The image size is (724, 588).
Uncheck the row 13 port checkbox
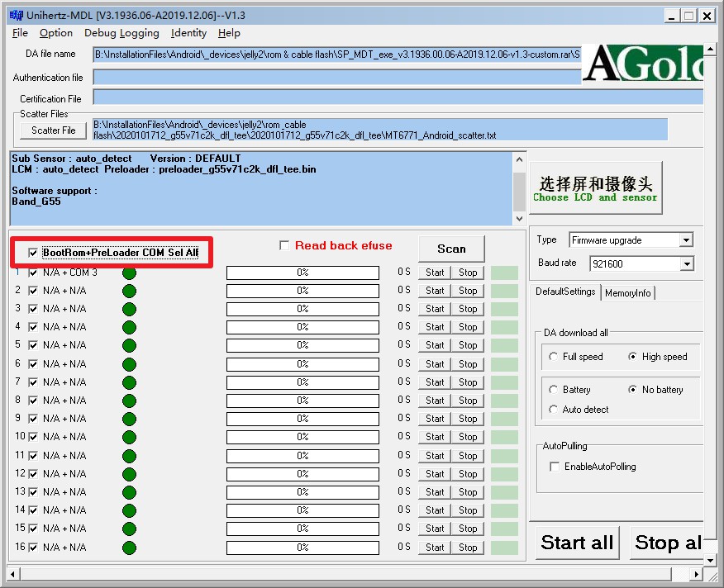coord(33,492)
